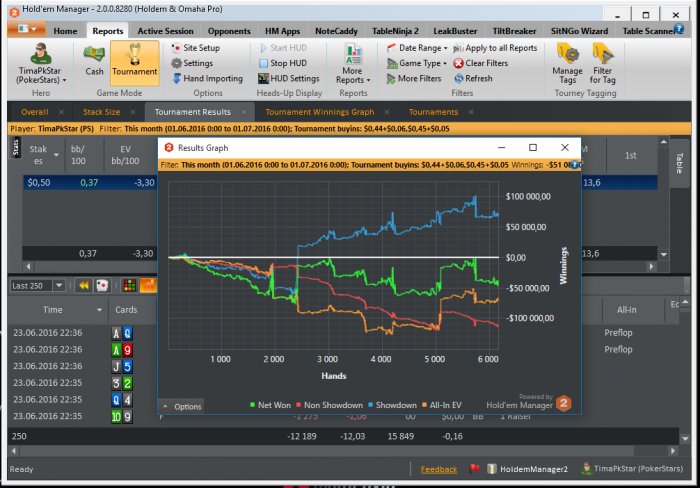Open the Settings gear option
The image size is (700, 488).
pos(192,63)
